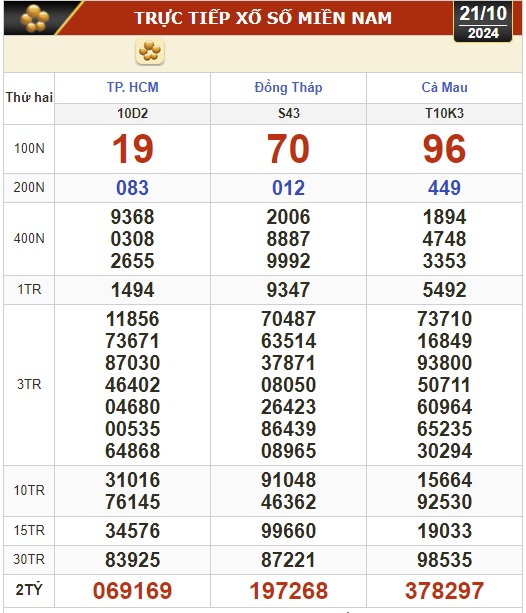The image size is (526, 613).
Task: Select number 31016 in 10TR row
Action: (x=133, y=480)
